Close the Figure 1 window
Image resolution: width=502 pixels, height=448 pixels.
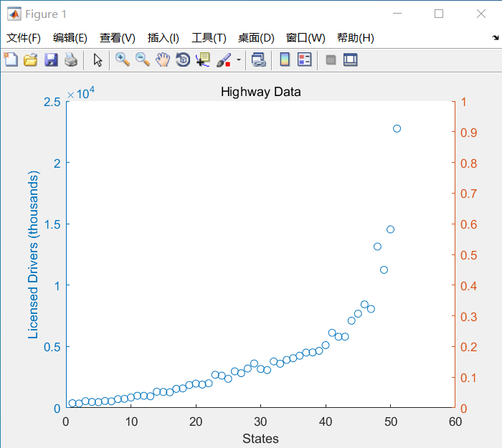pos(481,14)
